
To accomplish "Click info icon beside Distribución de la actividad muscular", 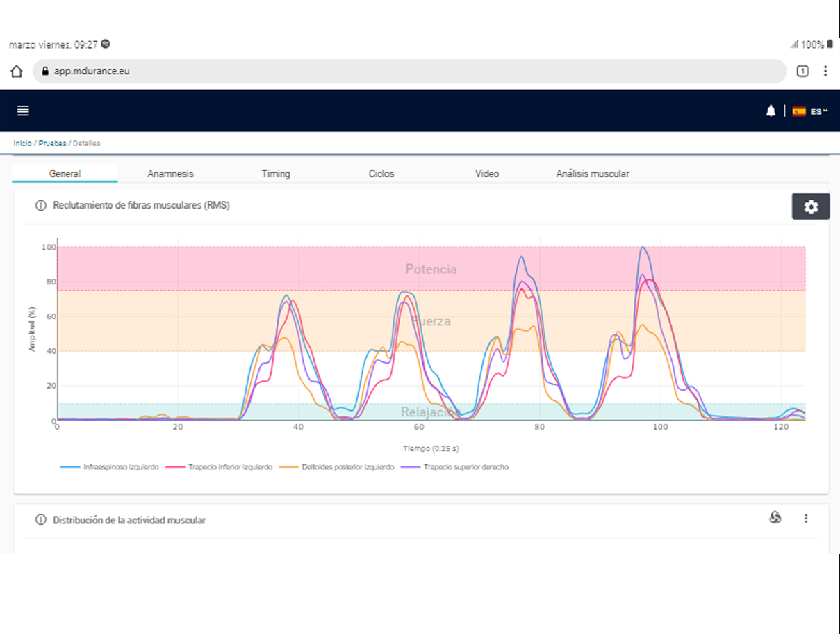I will coord(40,520).
